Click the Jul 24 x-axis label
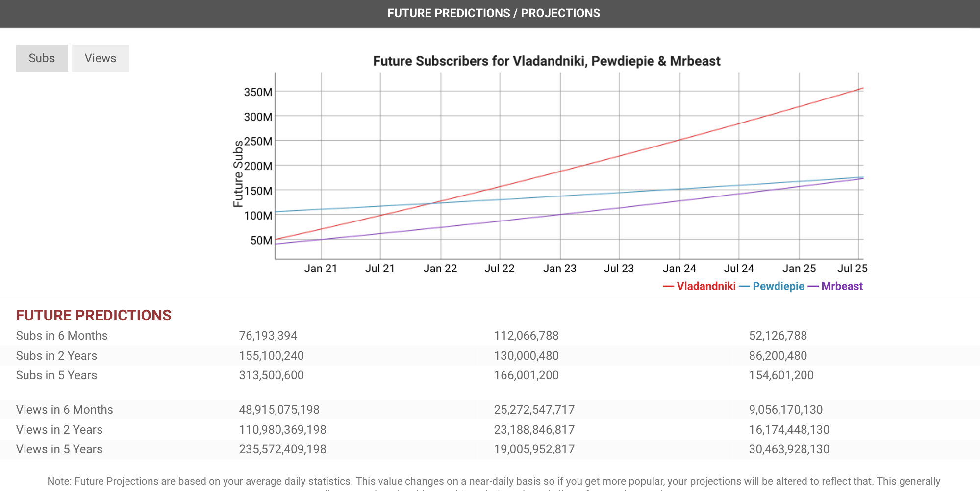 (x=739, y=269)
